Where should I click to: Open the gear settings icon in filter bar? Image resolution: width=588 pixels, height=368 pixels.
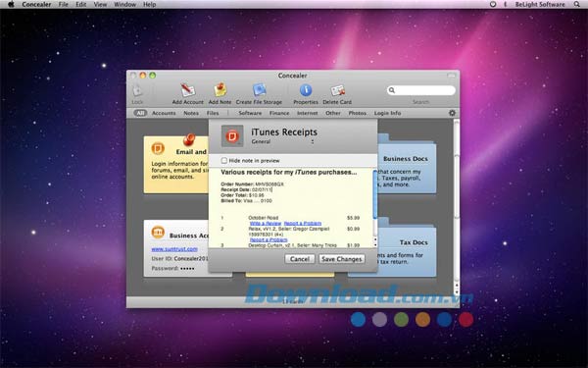click(452, 113)
